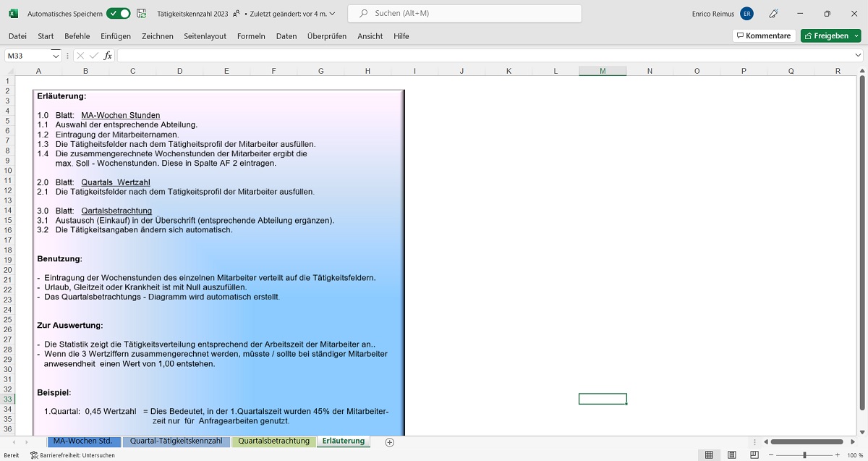Switch to Quartal-Tätigkeitskennzahl sheet tab
The height and width of the screenshot is (461, 868).
pyautogui.click(x=176, y=441)
